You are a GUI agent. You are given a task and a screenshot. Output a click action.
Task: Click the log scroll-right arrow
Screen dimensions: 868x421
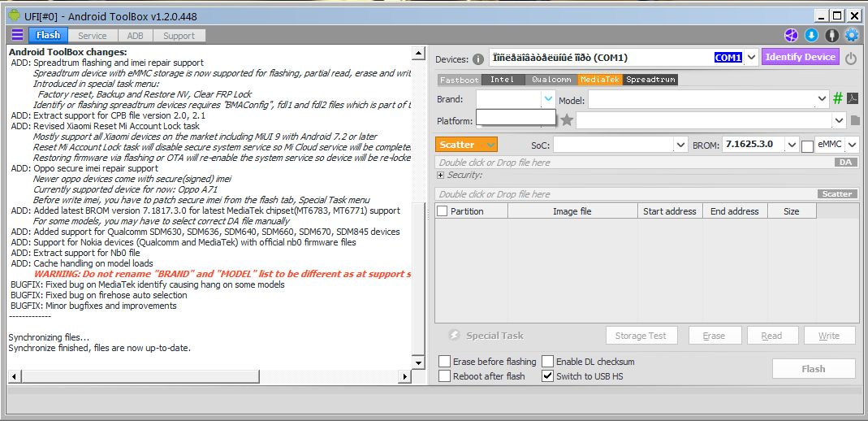[405, 376]
